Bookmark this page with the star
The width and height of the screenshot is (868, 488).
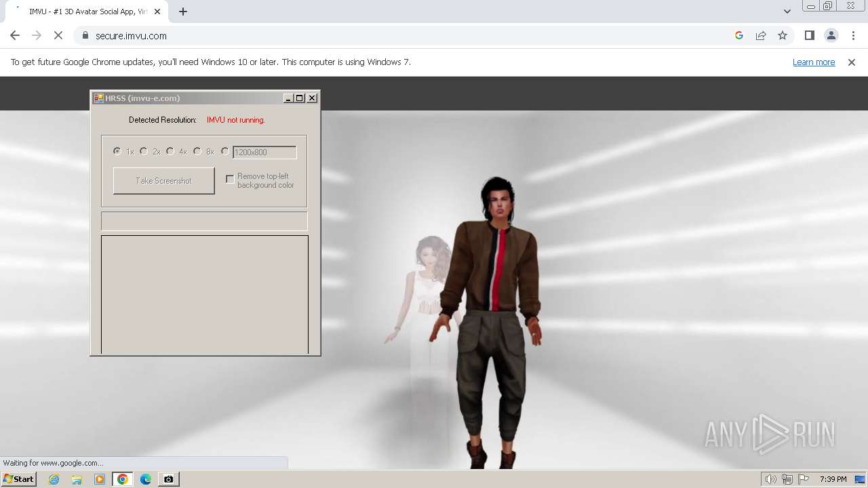coord(783,35)
